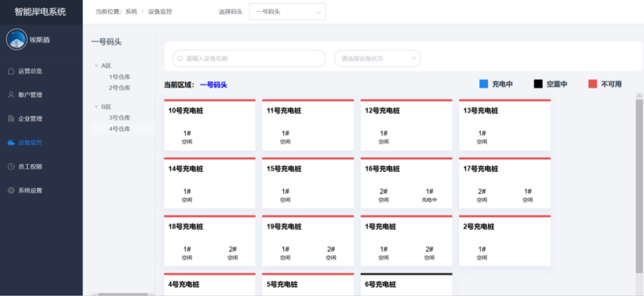This screenshot has height=296, width=644.
Task: Open the 16号充电桩 card title
Action: [383, 169]
